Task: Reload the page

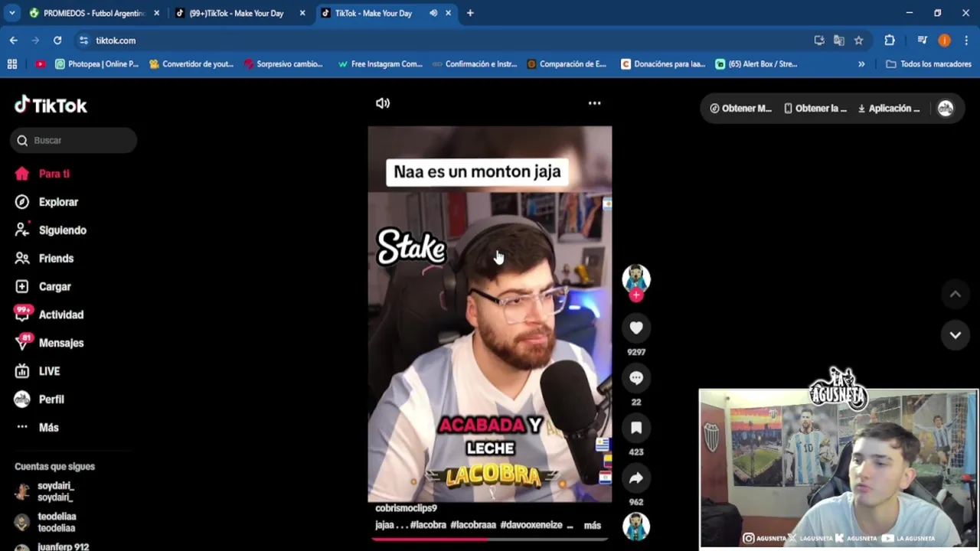Action: pyautogui.click(x=57, y=41)
